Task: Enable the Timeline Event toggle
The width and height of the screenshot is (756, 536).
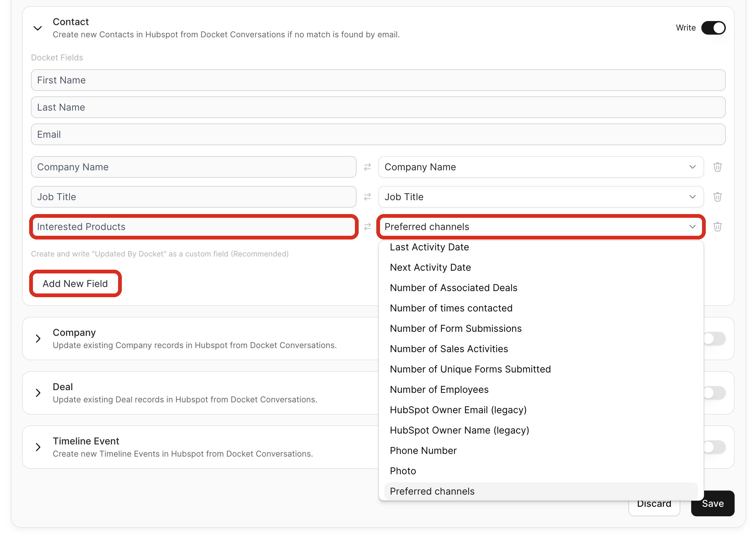Action: (x=715, y=447)
